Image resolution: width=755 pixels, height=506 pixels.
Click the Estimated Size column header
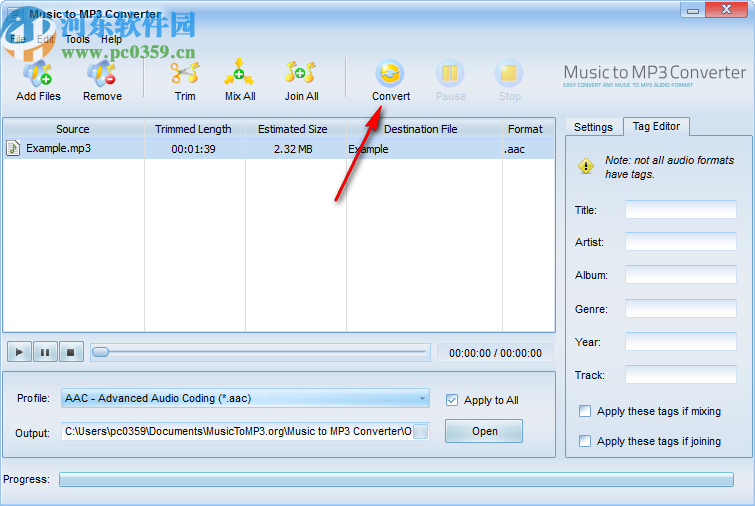point(294,129)
